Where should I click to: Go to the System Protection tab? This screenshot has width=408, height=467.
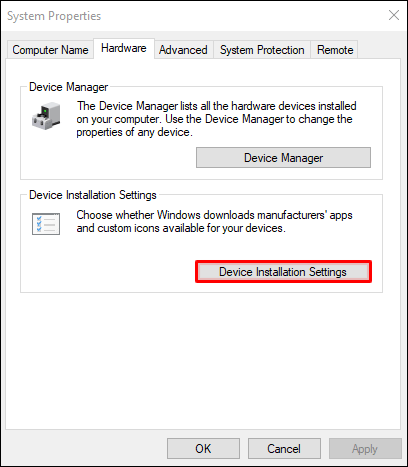coord(262,50)
